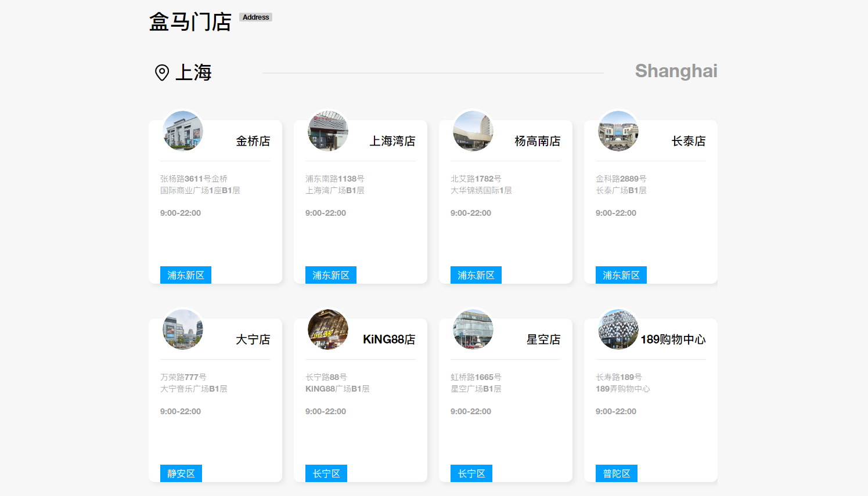
Task: View the 星空店 store photo
Action: click(x=473, y=330)
